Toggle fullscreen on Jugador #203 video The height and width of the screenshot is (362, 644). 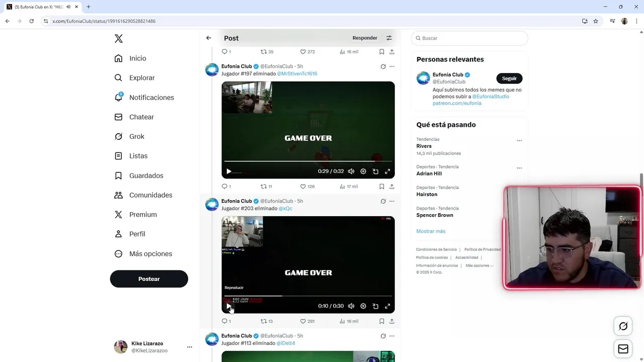click(x=387, y=306)
